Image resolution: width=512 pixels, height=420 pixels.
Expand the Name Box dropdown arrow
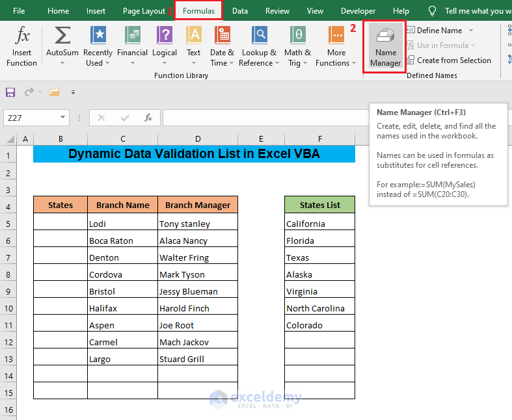[x=63, y=118]
